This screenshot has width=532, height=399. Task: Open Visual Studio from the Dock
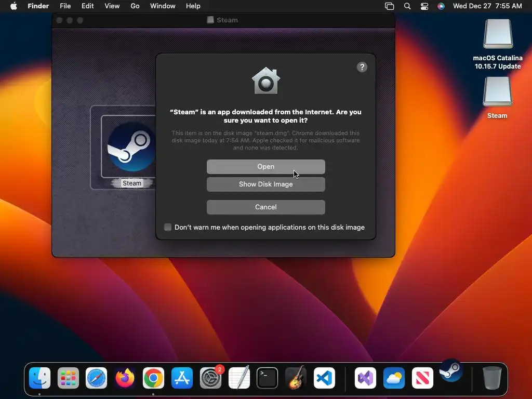[365, 378]
